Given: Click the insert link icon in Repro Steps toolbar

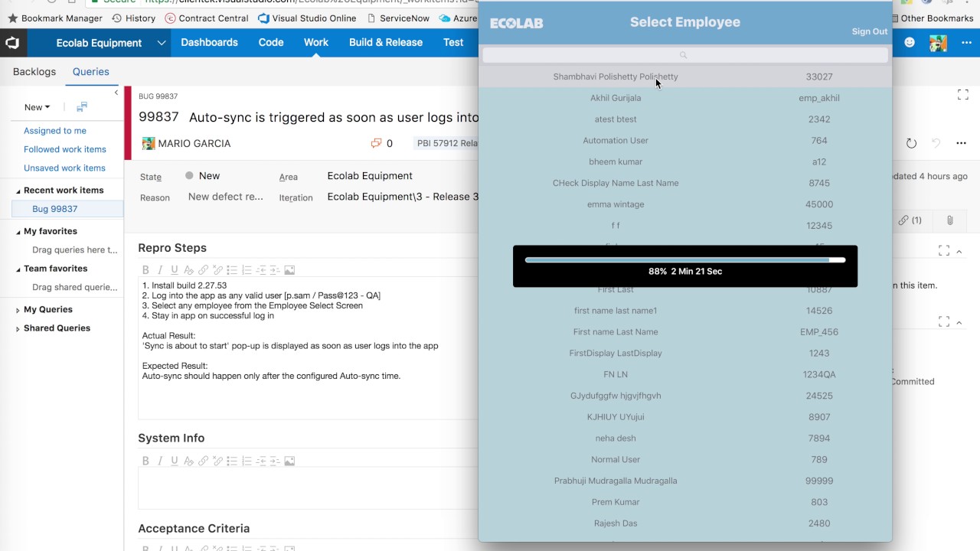Looking at the screenshot, I should tap(203, 270).
